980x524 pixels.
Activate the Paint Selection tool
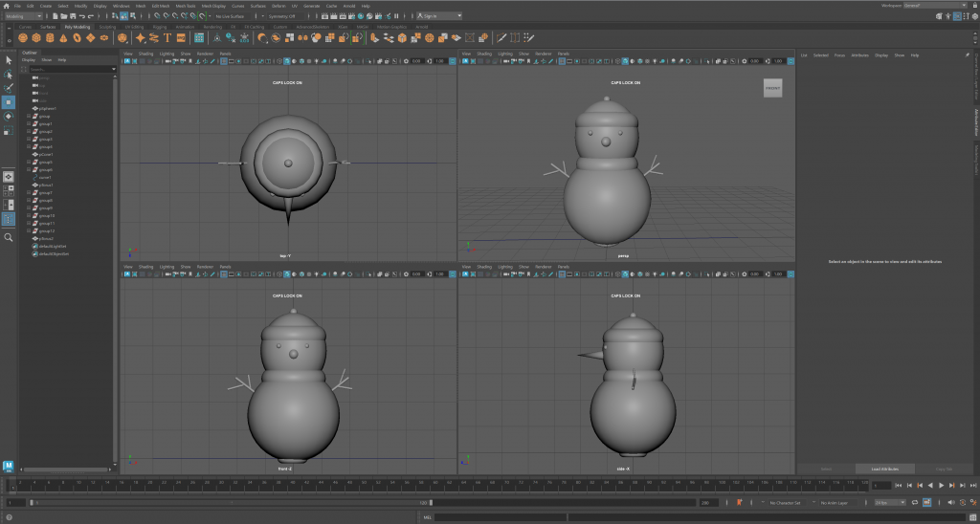coord(9,87)
